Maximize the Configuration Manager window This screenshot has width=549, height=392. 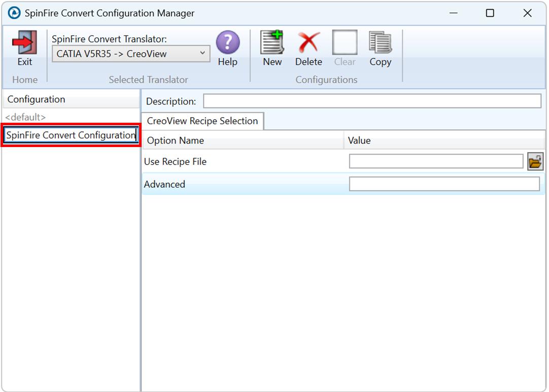tap(490, 13)
